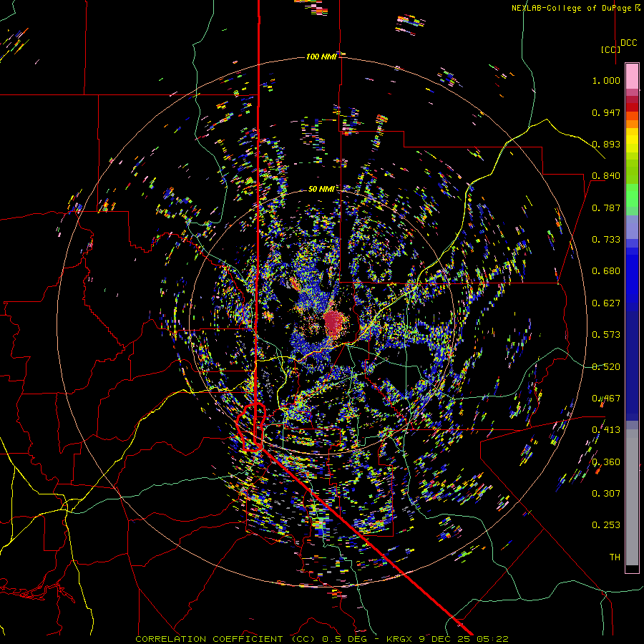The width and height of the screenshot is (644, 644).
Task: Click the 0.573 scale value
Action: [x=606, y=335]
